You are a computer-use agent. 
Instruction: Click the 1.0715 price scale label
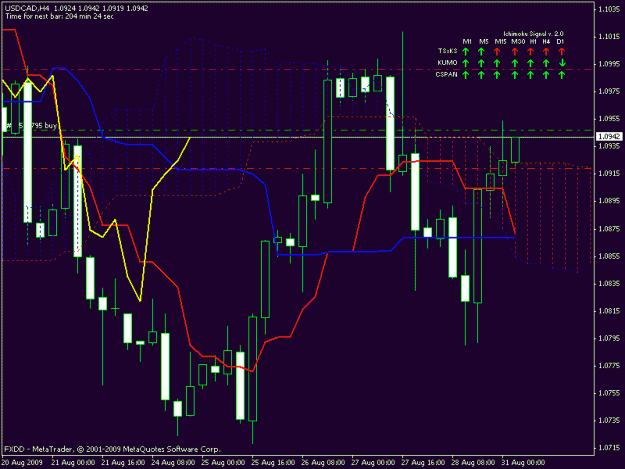coord(609,448)
